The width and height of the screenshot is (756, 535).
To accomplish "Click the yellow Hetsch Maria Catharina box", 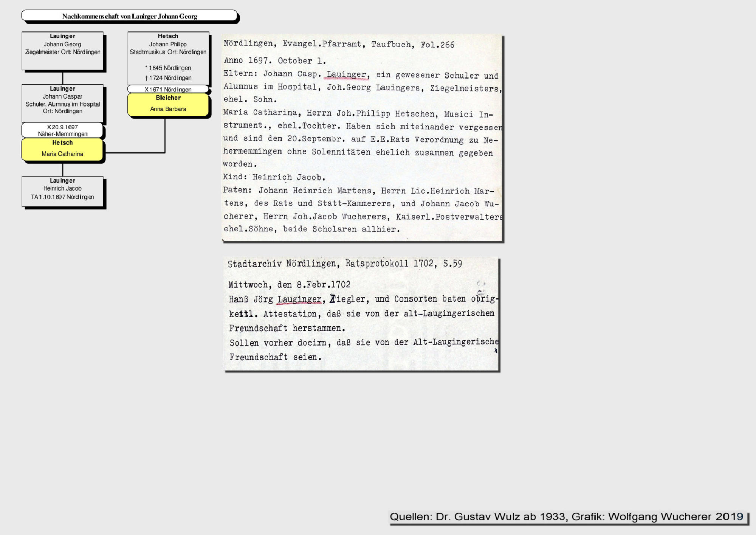I will pos(62,149).
